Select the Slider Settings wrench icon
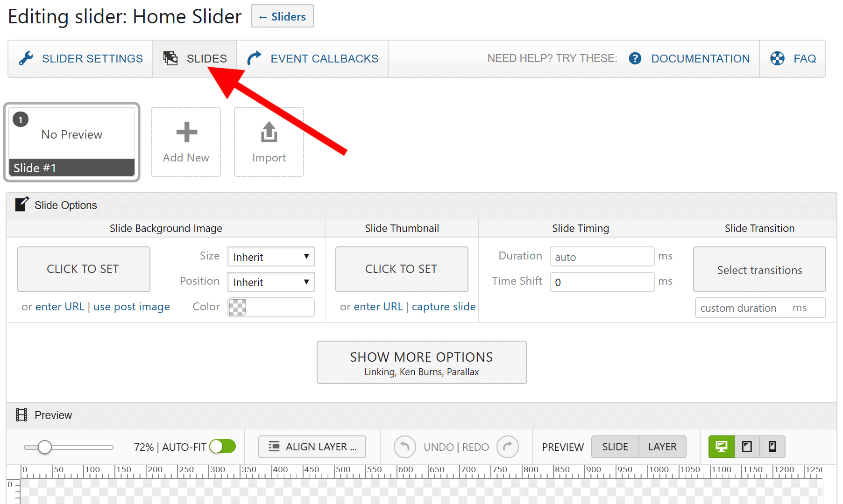Screen dimensions: 843x504 pyautogui.click(x=27, y=58)
